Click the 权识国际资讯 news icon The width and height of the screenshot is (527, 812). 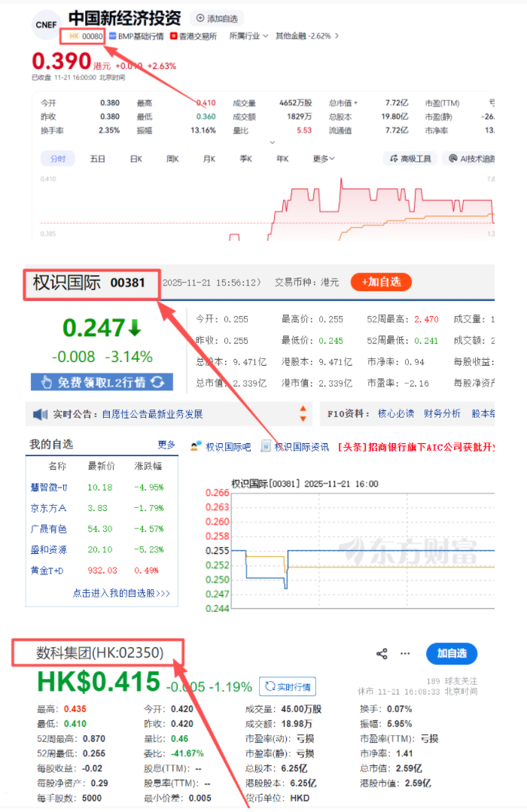pyautogui.click(x=266, y=446)
